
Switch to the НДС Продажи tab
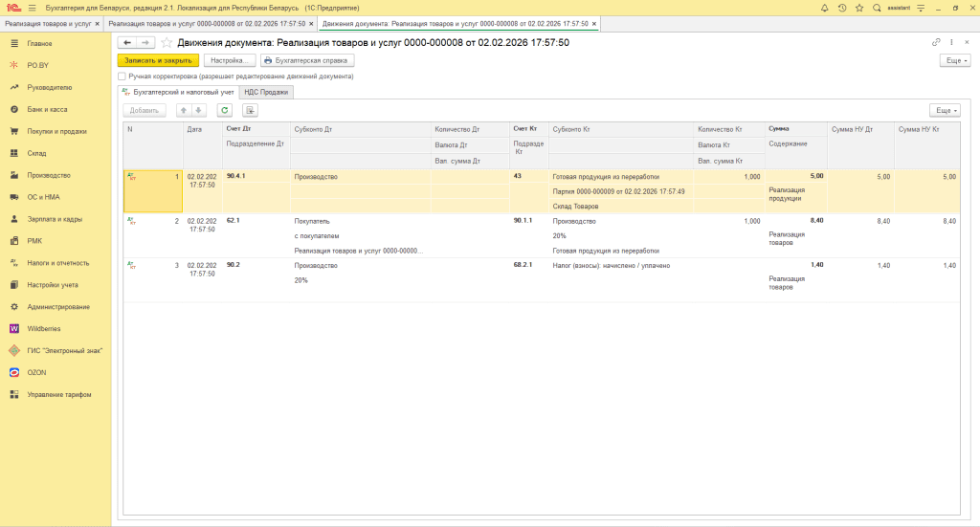pyautogui.click(x=266, y=92)
